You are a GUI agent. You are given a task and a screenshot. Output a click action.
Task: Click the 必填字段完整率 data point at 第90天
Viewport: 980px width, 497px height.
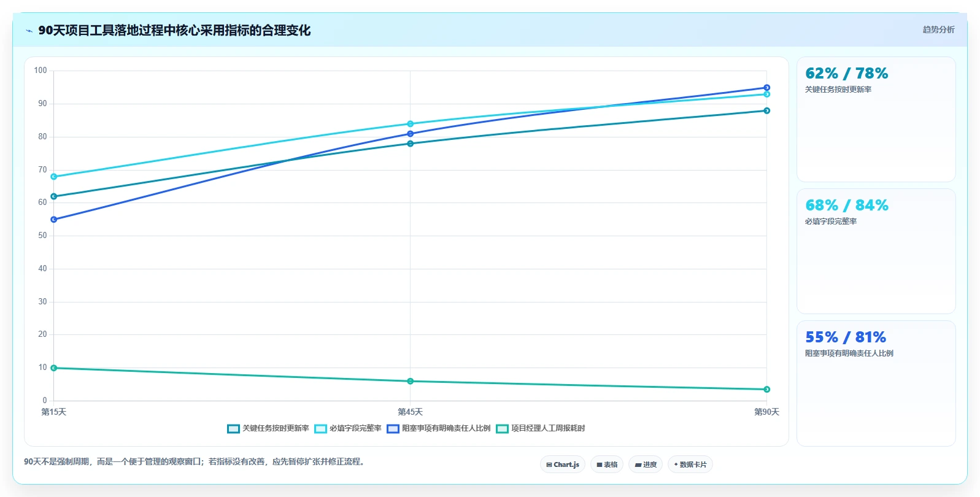click(767, 94)
